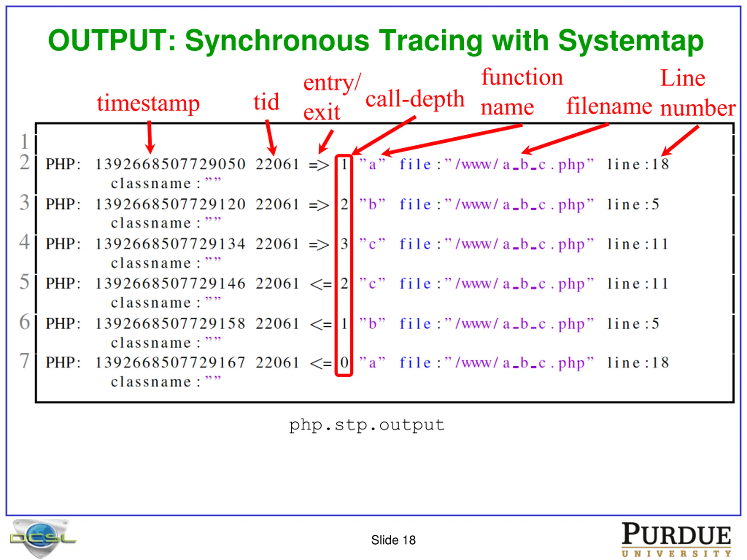Click tid 22061 in output line 2

277,164
